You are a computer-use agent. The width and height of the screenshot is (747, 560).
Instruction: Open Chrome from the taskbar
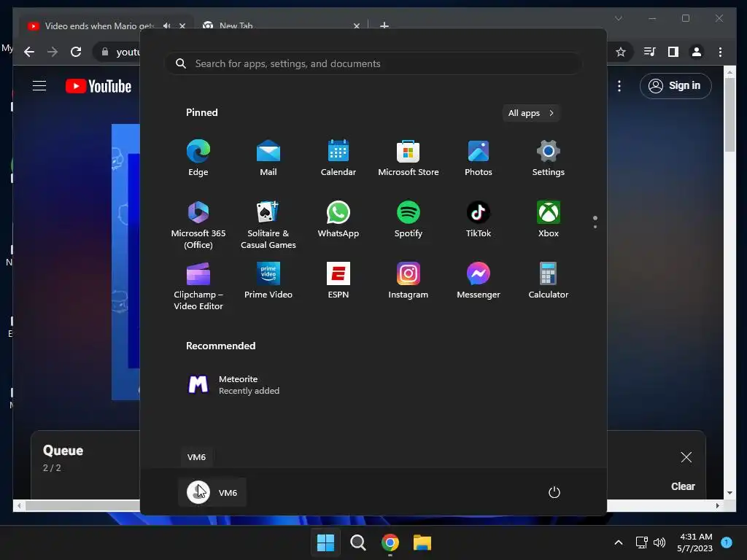(390, 542)
